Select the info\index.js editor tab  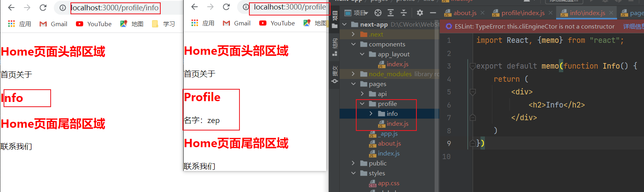point(587,13)
